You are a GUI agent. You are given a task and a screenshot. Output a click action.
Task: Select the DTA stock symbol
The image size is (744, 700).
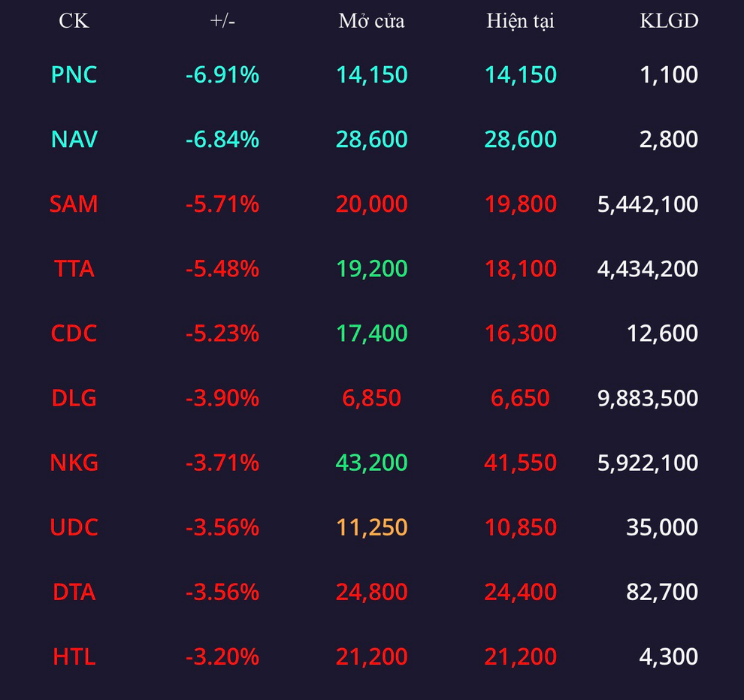click(74, 592)
